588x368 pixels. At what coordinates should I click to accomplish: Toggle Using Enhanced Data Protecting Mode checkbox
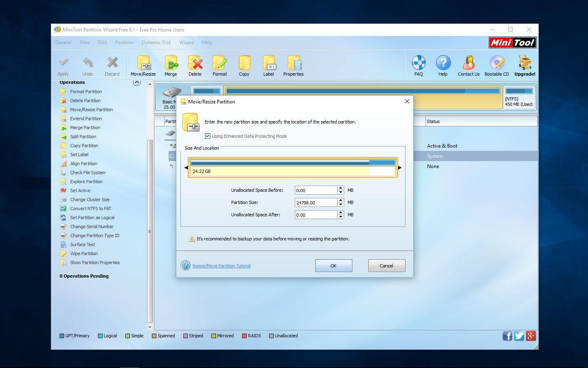[x=207, y=136]
